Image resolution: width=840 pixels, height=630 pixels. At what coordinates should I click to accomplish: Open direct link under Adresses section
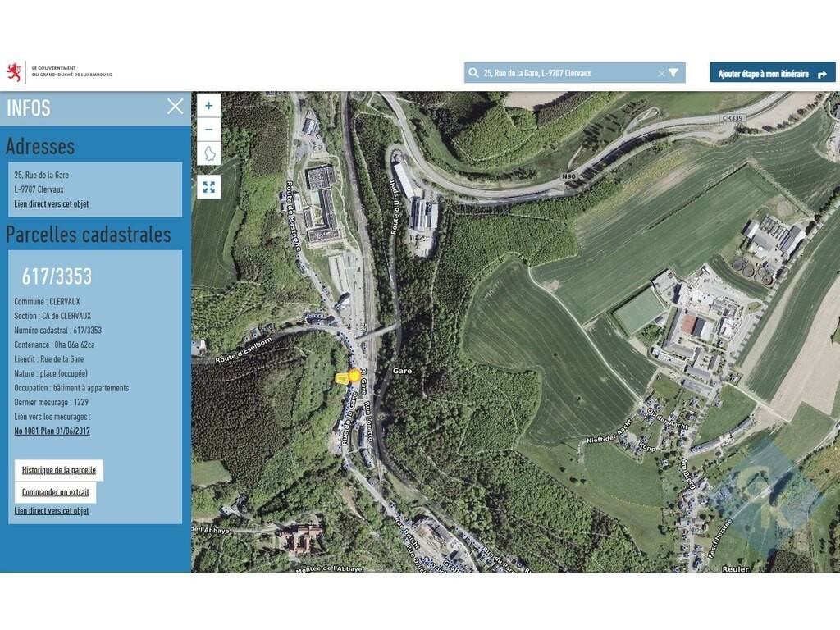[x=52, y=203]
